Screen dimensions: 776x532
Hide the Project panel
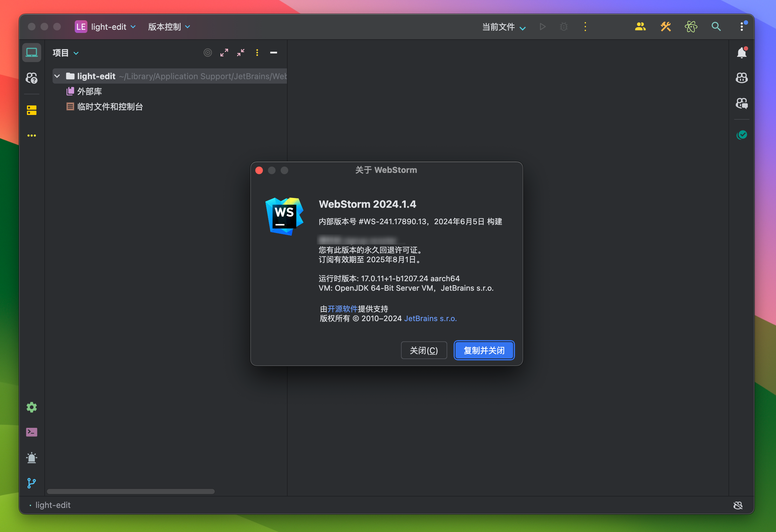click(273, 53)
